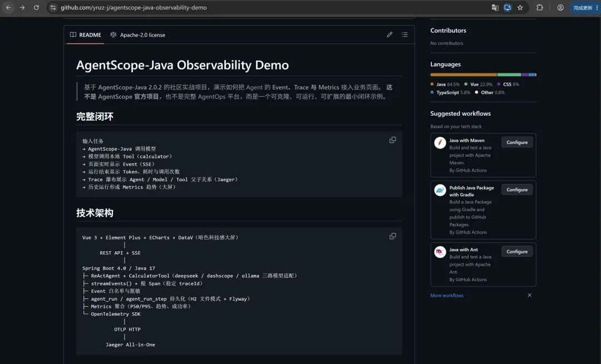Click '输入任务' line in code block
Image resolution: width=601 pixels, height=364 pixels.
(93, 141)
